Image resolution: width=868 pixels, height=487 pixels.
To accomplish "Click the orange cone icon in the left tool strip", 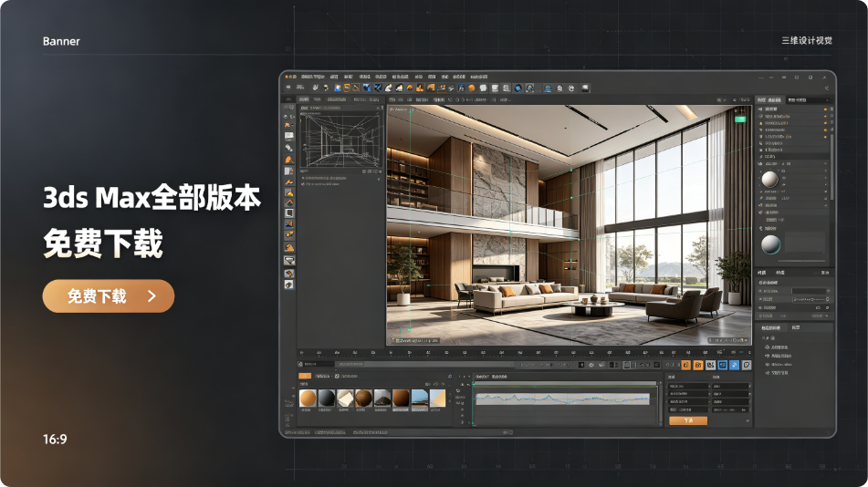I will 289,160.
